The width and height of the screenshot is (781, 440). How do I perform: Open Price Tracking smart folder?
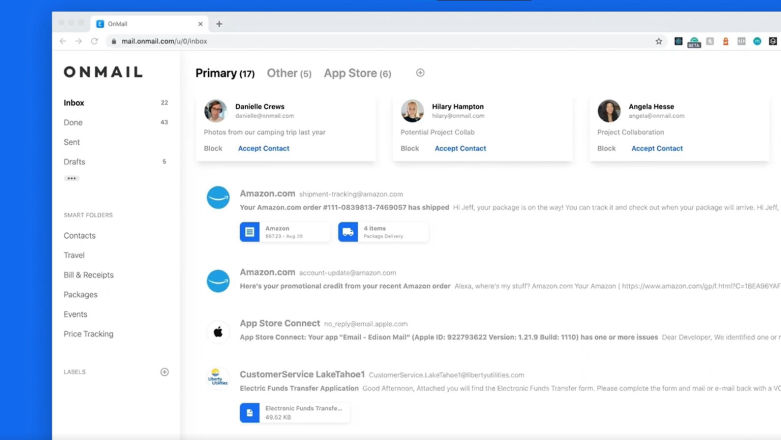89,334
